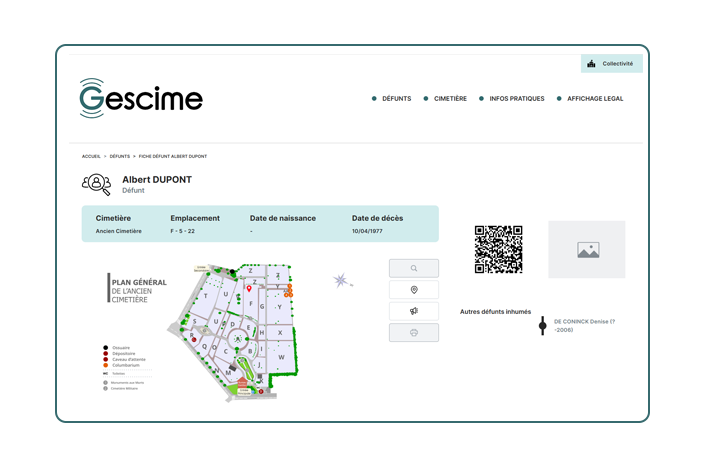Click ACCUEIL in the breadcrumb
The height and width of the screenshot is (470, 705).
point(92,157)
